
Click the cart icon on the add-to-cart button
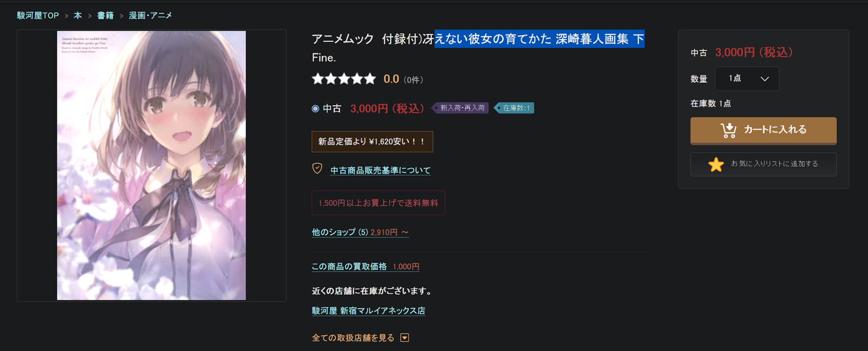tap(728, 130)
